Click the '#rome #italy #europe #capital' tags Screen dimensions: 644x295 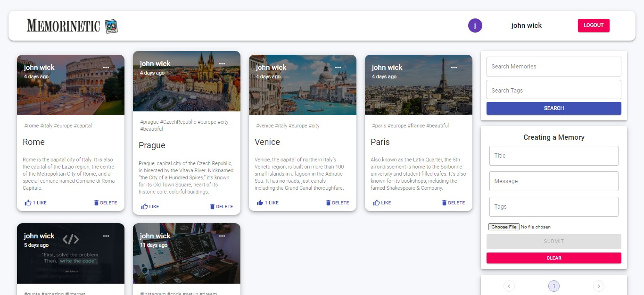[x=58, y=126]
